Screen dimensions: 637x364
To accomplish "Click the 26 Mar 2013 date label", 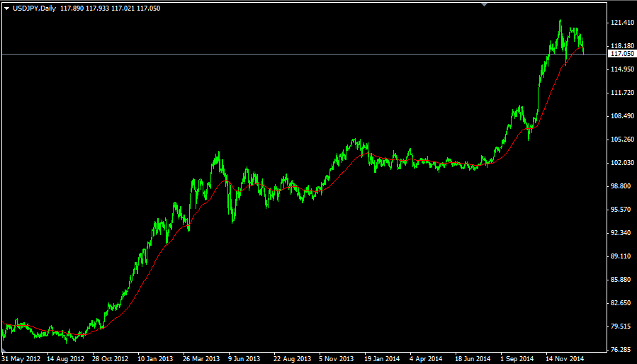I will [x=202, y=359].
